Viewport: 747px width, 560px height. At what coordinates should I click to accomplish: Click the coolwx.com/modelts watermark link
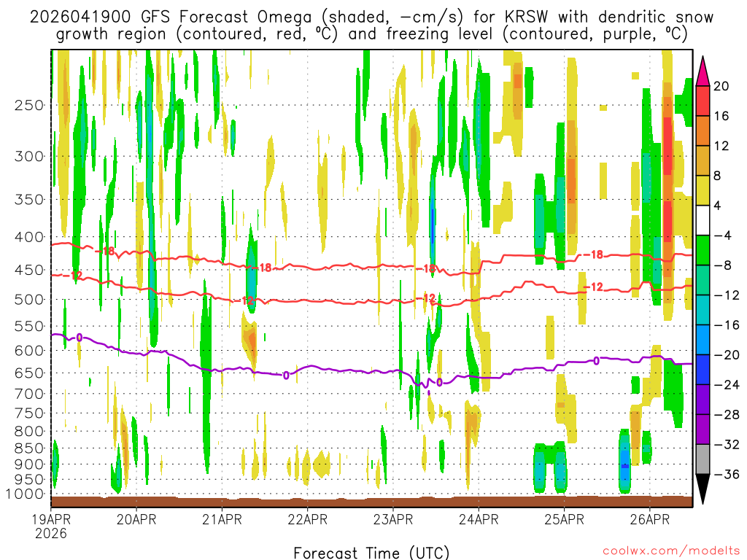[x=671, y=551]
